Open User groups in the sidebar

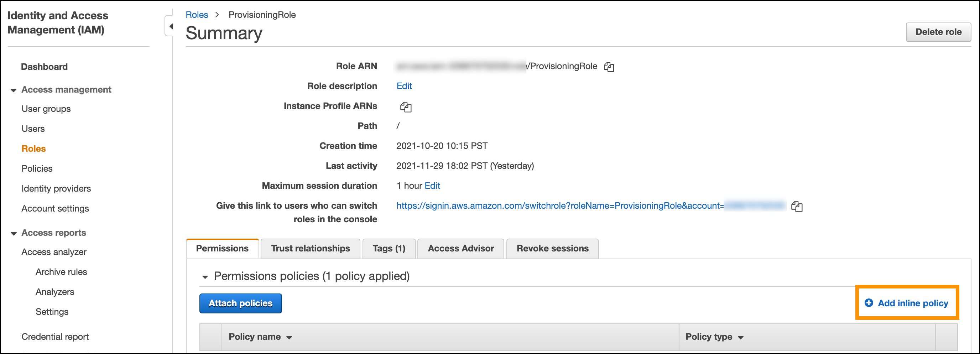tap(46, 109)
